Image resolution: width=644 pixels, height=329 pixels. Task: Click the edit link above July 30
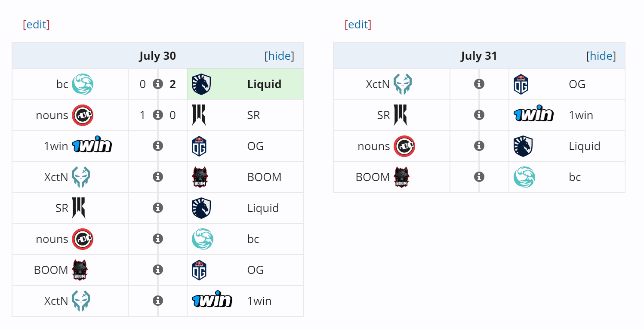pyautogui.click(x=37, y=25)
